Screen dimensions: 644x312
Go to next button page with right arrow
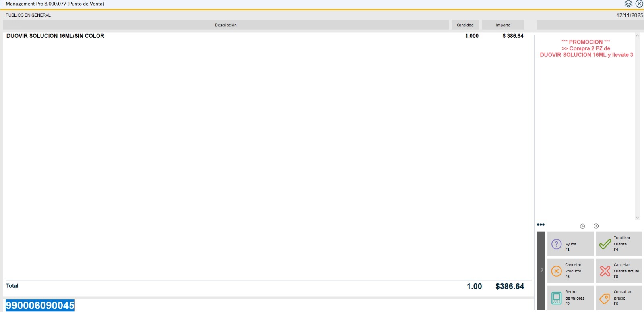click(596, 226)
